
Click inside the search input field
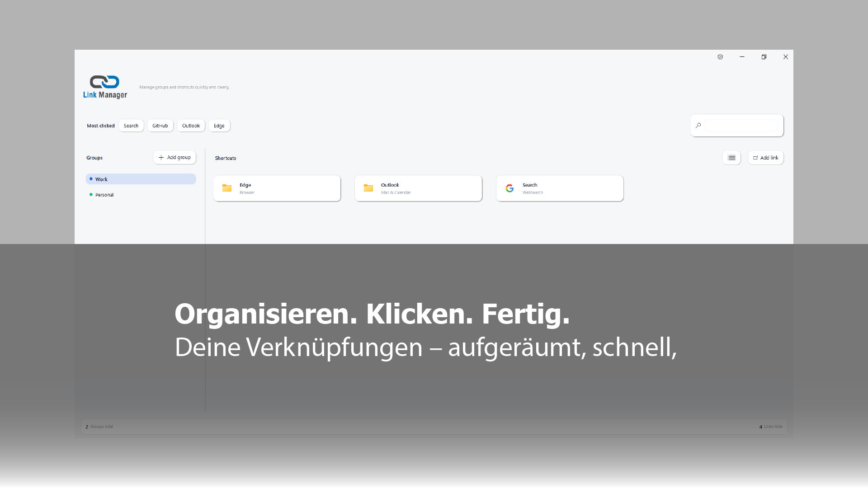tap(741, 125)
